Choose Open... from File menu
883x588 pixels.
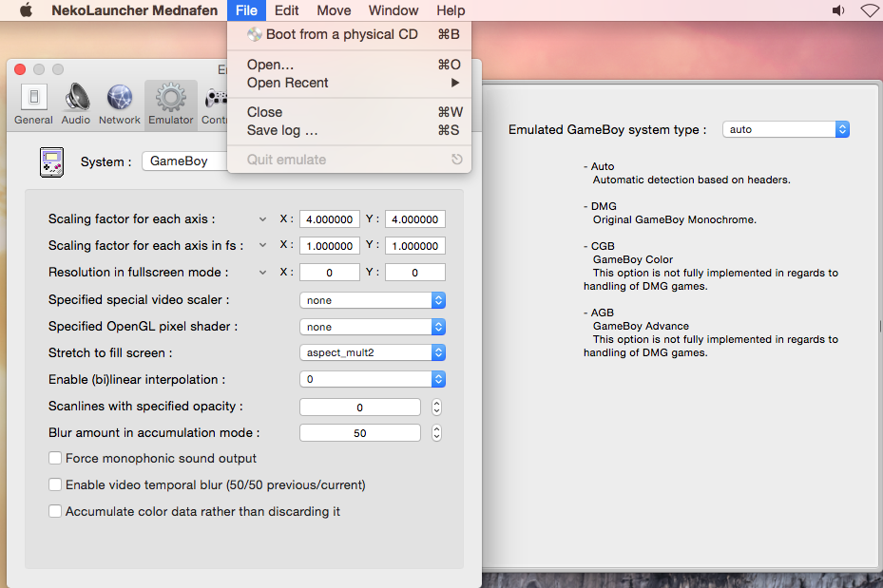point(349,65)
